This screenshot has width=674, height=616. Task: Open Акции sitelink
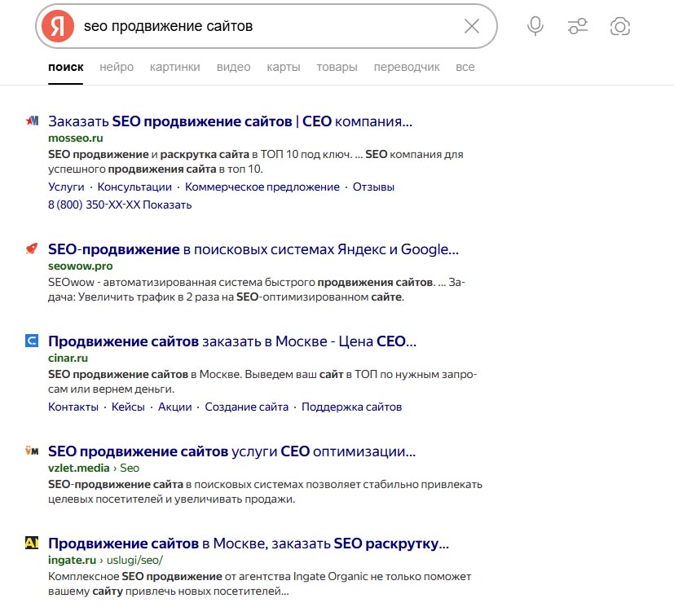click(175, 407)
